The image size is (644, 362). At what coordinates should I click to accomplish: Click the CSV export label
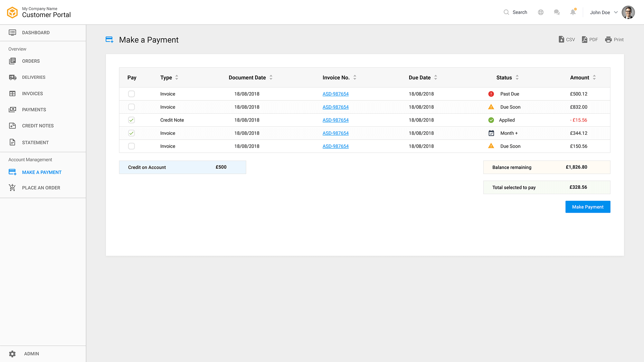tap(570, 40)
